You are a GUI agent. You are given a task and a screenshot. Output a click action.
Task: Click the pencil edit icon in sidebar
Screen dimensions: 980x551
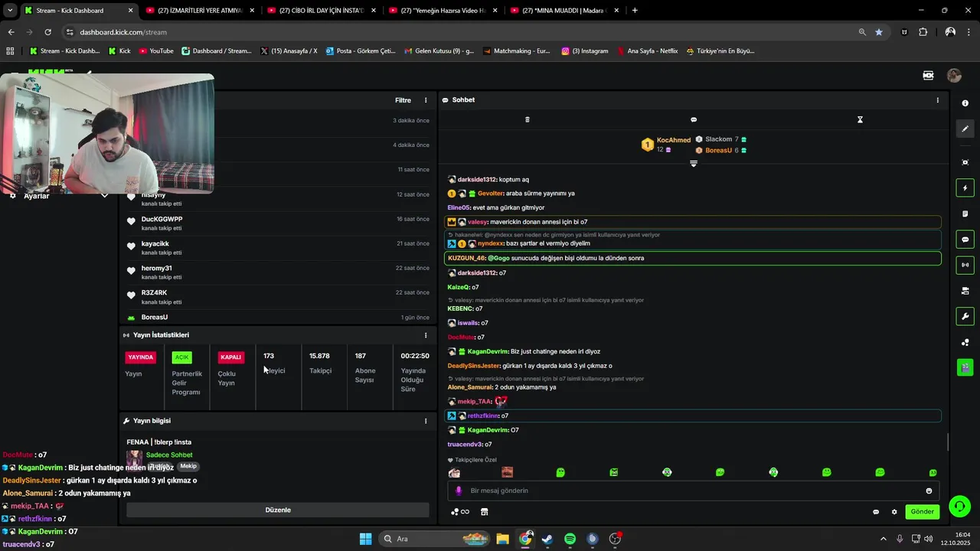point(965,129)
